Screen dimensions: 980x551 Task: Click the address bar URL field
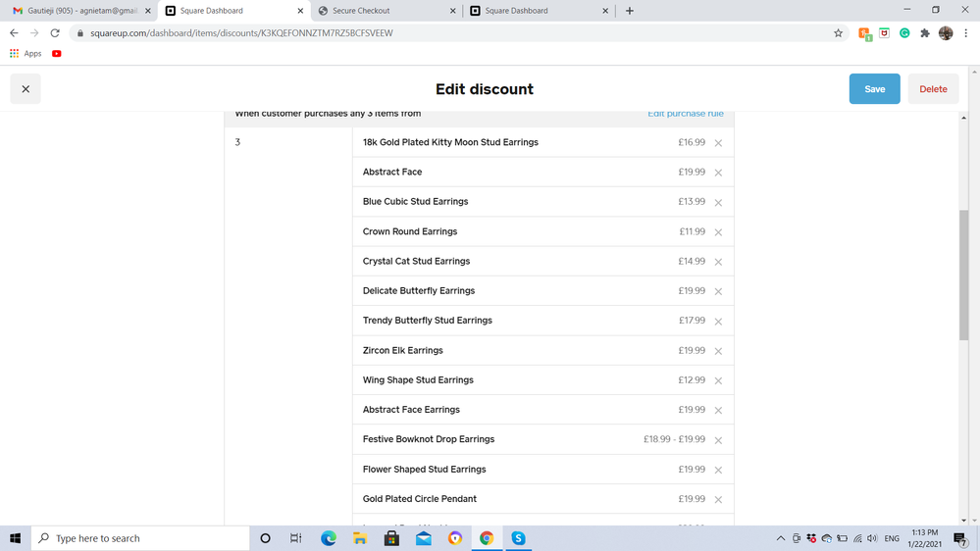(x=441, y=33)
